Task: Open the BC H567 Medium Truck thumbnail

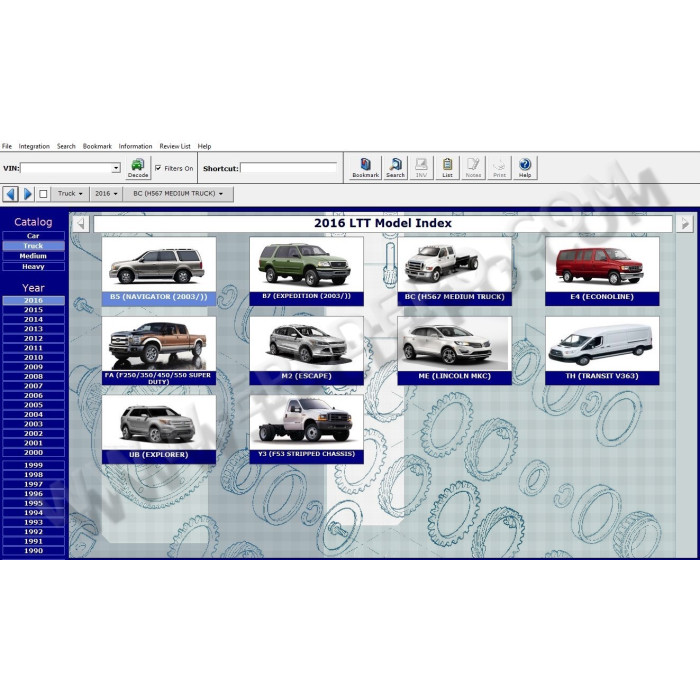Action: click(454, 271)
